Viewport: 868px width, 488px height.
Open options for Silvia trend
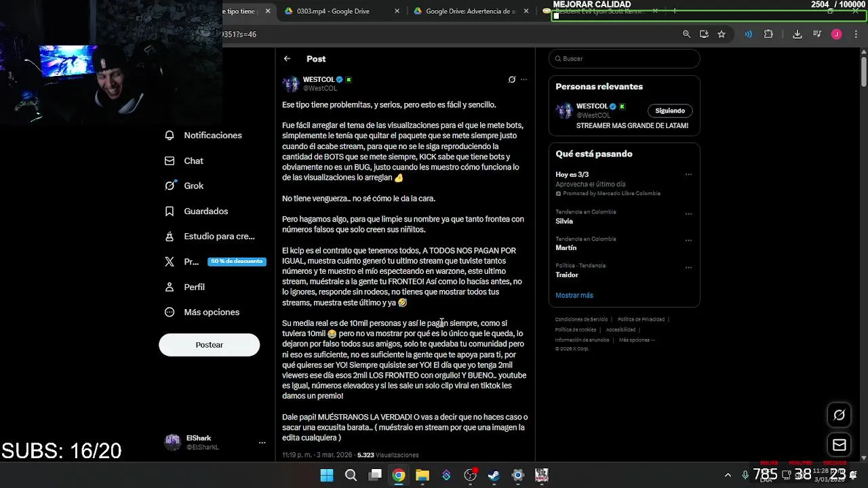click(688, 213)
